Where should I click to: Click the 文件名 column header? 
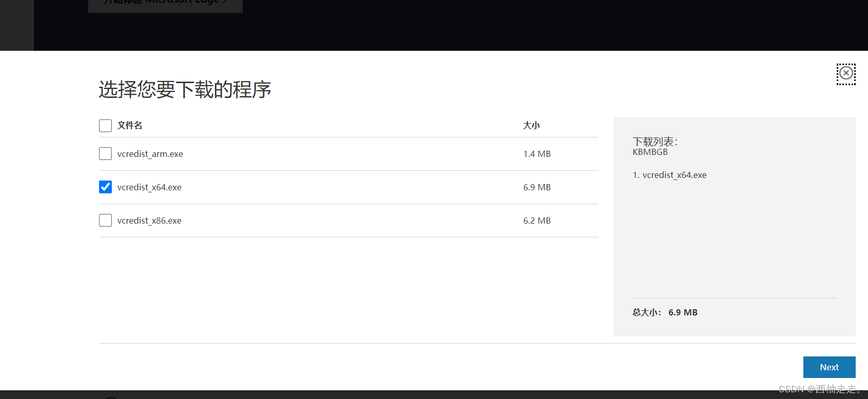click(129, 125)
